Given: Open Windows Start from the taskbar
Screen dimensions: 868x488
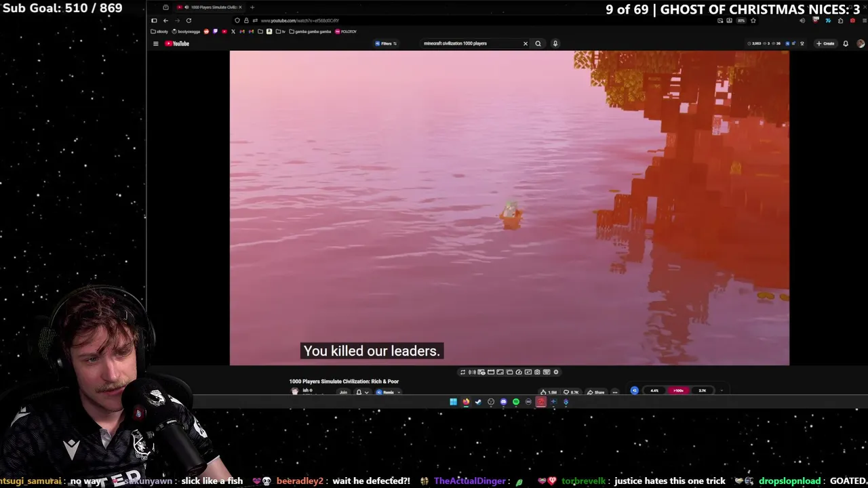Looking at the screenshot, I should (x=453, y=401).
